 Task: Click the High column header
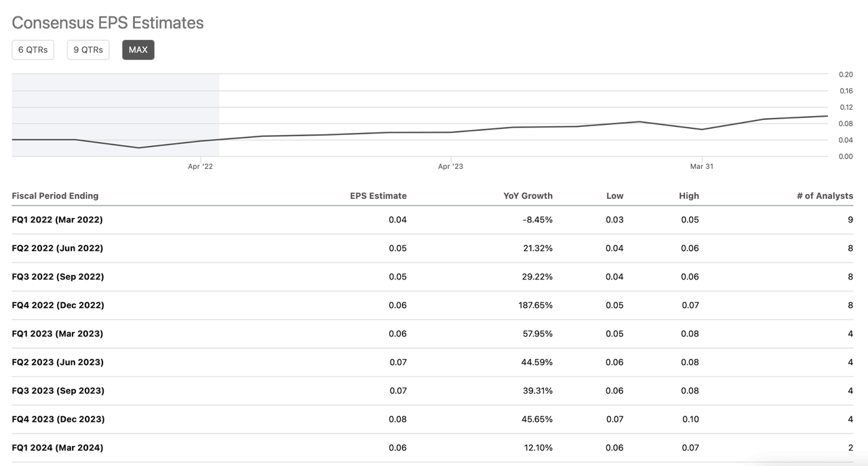(688, 195)
